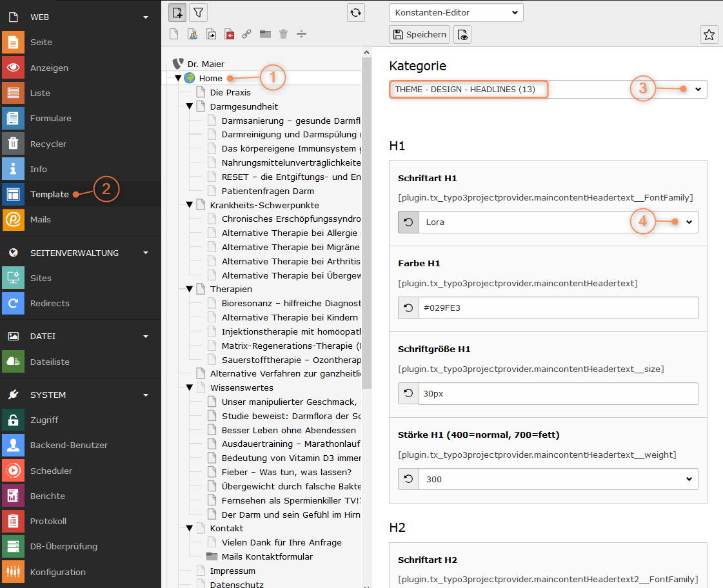
Task: Collapse the WEB menu section
Action: click(x=146, y=17)
